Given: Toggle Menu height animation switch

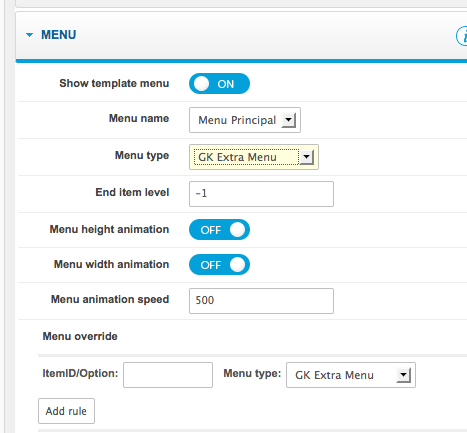Looking at the screenshot, I should (219, 230).
